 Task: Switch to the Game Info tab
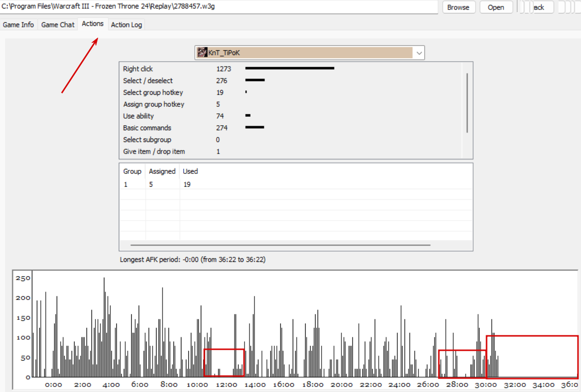pyautogui.click(x=18, y=24)
